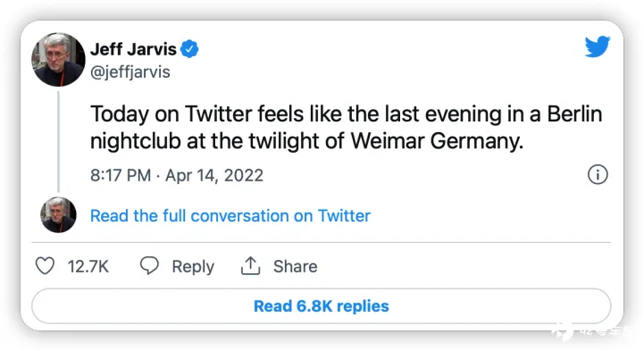The image size is (644, 351).
Task: Choose the Share text label
Action: click(x=296, y=266)
